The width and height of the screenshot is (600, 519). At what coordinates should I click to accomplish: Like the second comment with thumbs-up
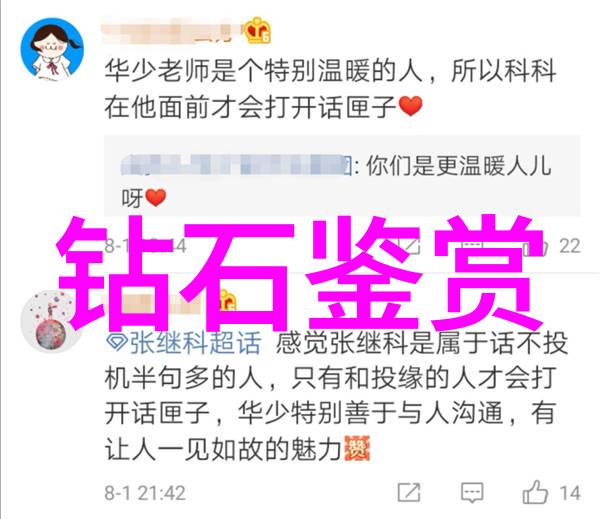pyautogui.click(x=535, y=492)
